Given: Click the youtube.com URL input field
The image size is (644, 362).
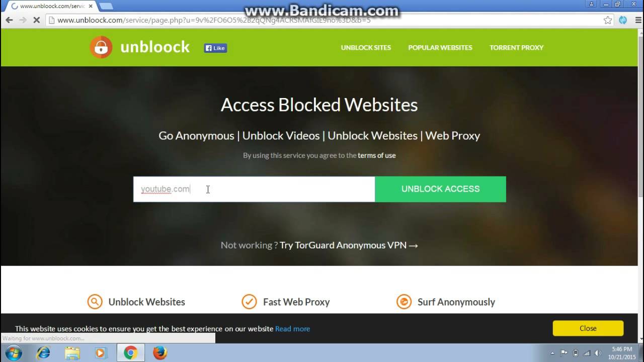Looking at the screenshot, I should click(254, 189).
